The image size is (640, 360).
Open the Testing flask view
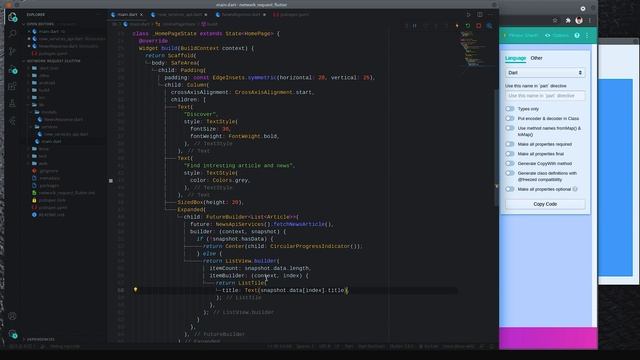pos(13,103)
